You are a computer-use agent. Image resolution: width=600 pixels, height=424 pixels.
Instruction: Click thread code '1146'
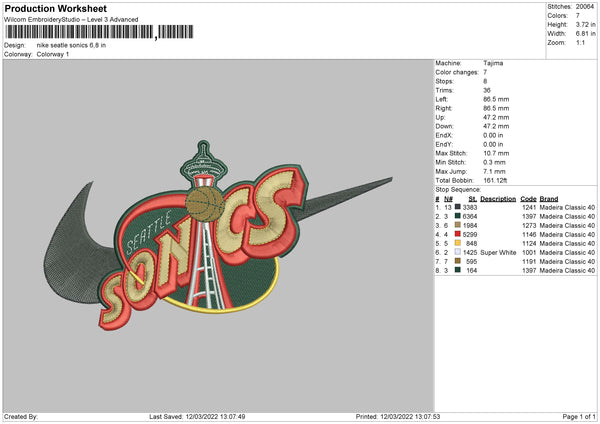click(529, 235)
